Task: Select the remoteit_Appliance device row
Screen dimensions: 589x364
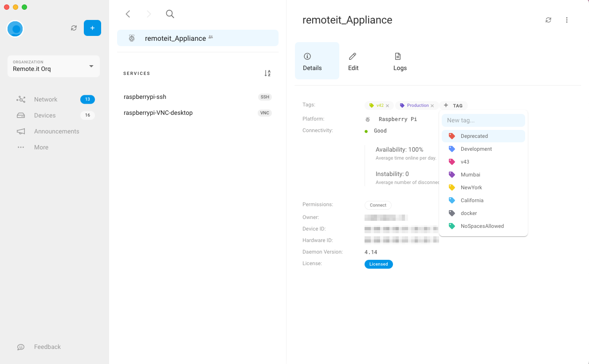Action: pyautogui.click(x=198, y=38)
